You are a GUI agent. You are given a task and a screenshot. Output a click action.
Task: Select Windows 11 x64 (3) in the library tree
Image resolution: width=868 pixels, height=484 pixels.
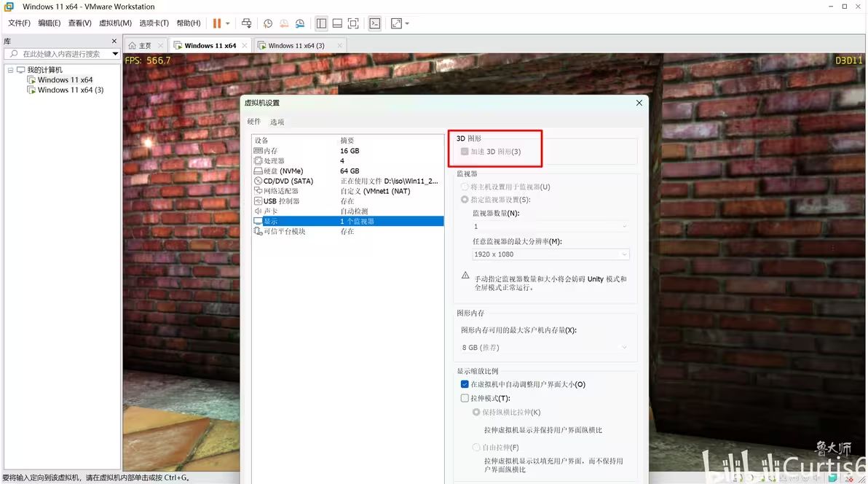[x=71, y=90]
